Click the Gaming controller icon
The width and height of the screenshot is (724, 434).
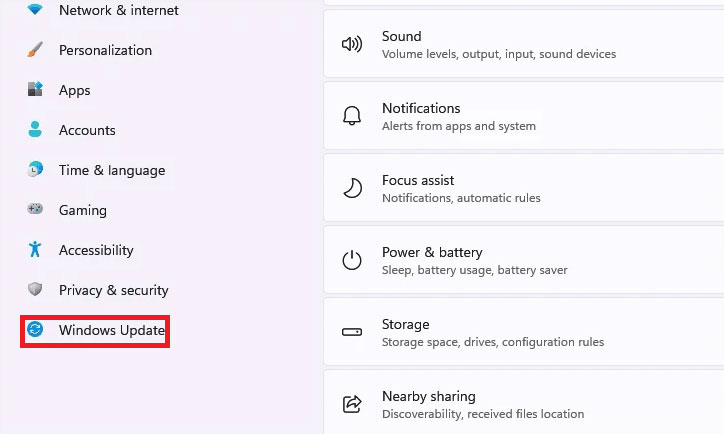point(36,210)
